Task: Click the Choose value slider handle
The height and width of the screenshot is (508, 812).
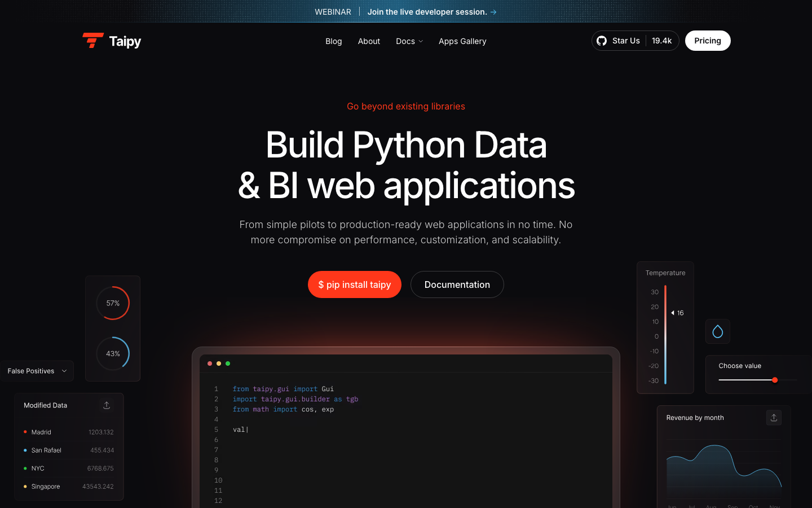Action: (775, 380)
